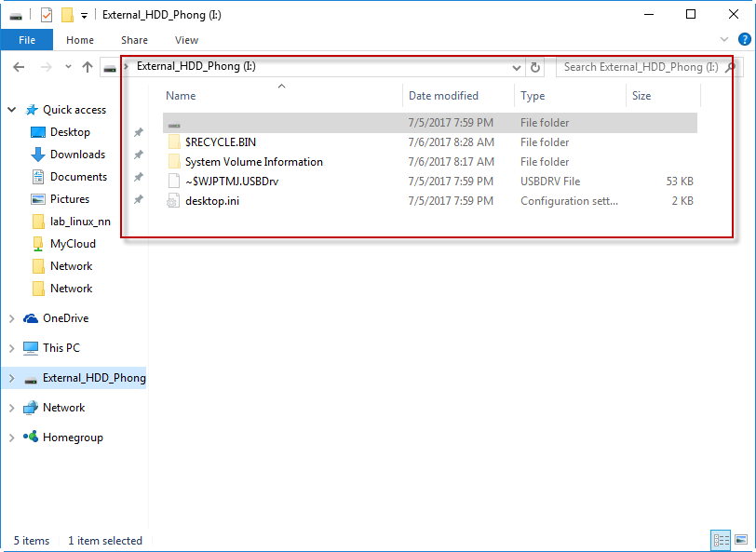This screenshot has width=756, height=552.
Task: Switch to the View ribbon tab
Action: click(186, 40)
